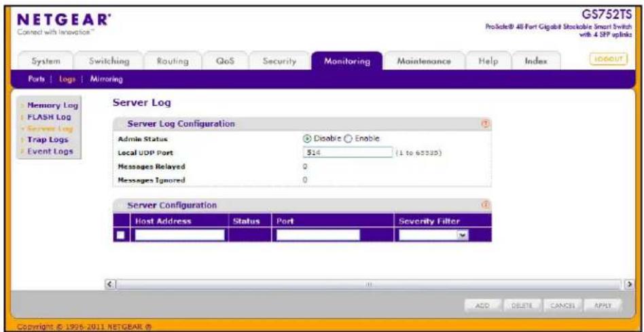
Task: Click the horizontal scrollbar right arrow
Action: pos(628,284)
